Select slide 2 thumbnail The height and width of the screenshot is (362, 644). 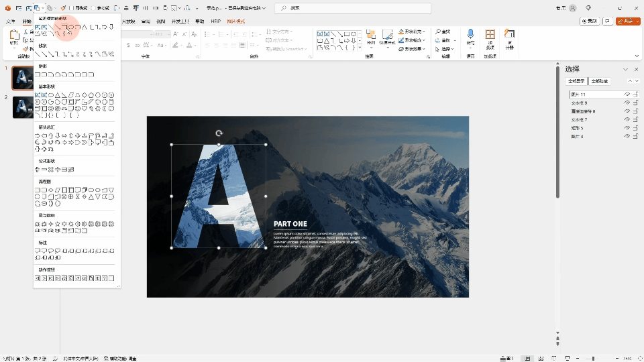[x=23, y=107]
